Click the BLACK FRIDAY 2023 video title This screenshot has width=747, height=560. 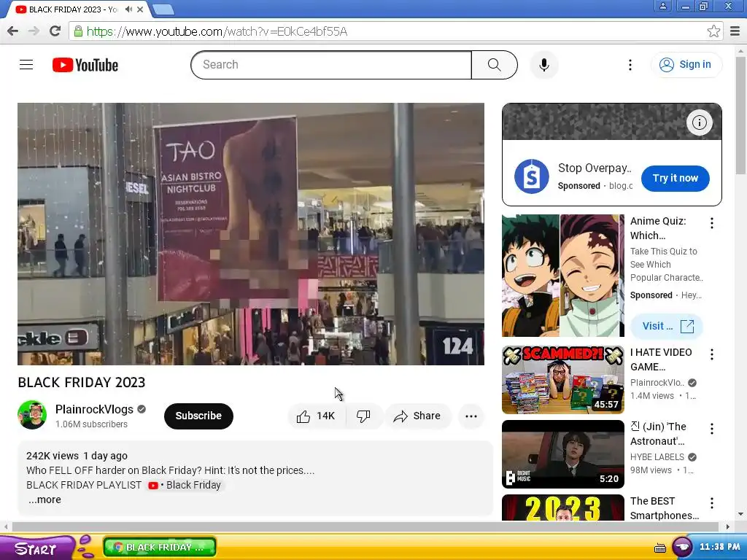[82, 382]
